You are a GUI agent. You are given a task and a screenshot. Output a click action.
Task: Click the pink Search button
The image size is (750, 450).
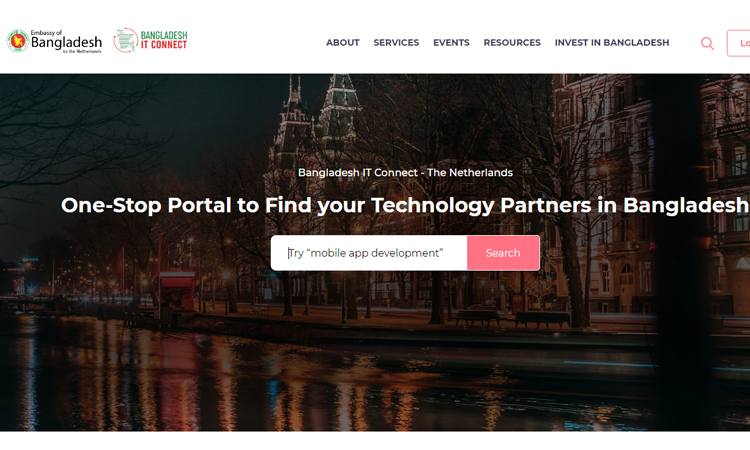(x=503, y=253)
